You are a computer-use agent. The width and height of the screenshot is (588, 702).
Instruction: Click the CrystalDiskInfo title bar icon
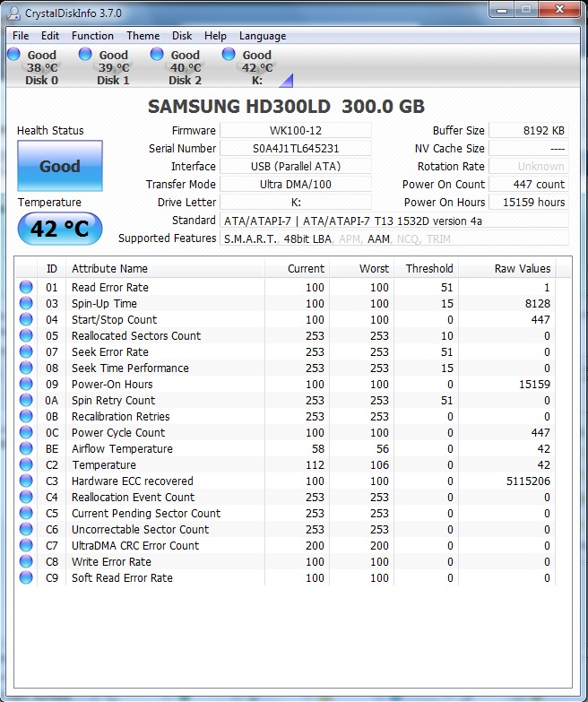coord(13,13)
